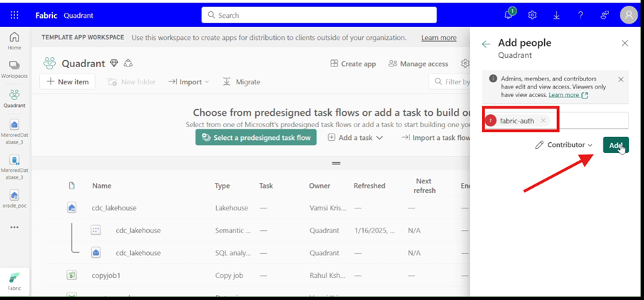Open the app launcher waffle icon
Screen dimensions: 644x300
(x=14, y=15)
